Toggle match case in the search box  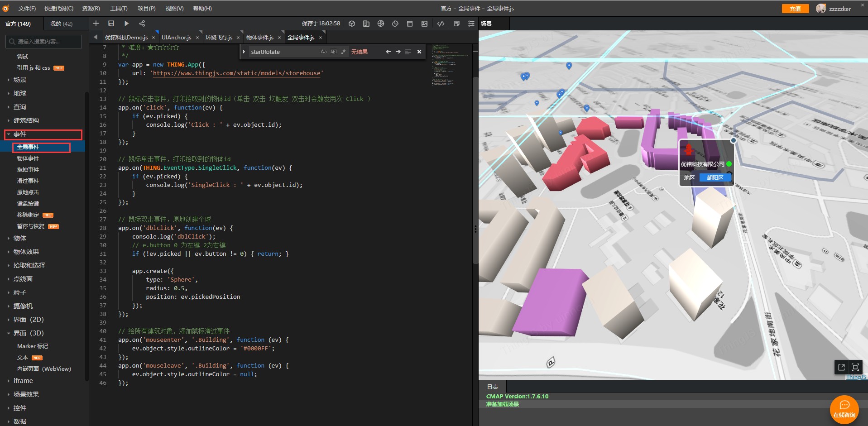(x=323, y=52)
